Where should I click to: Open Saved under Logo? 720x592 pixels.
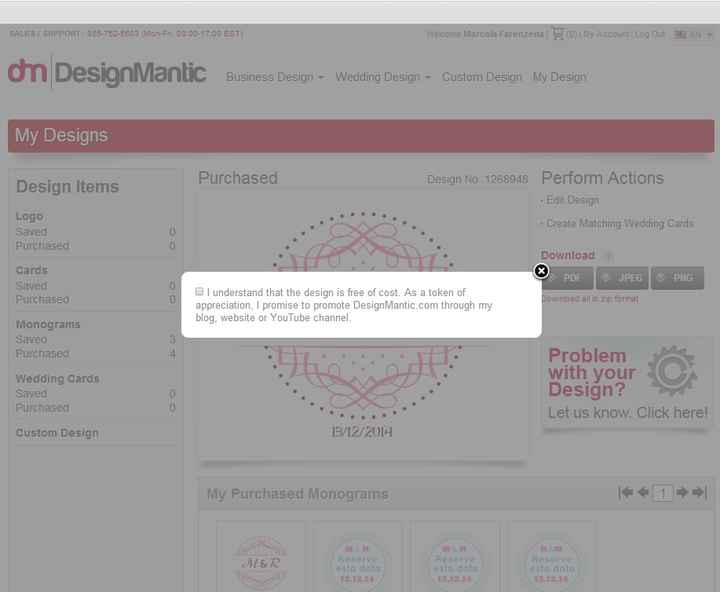(x=31, y=232)
